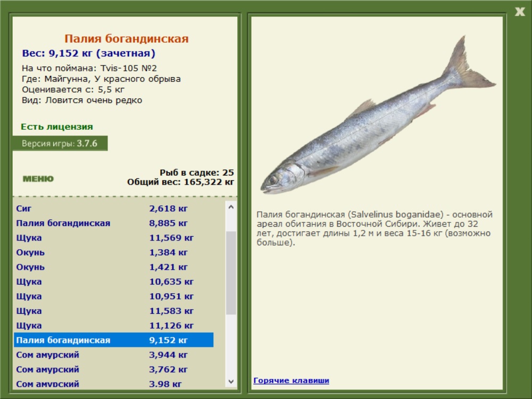Click the fish photo of Палия богандинская
Image resolution: width=532 pixels, height=399 pixels.
click(378, 115)
